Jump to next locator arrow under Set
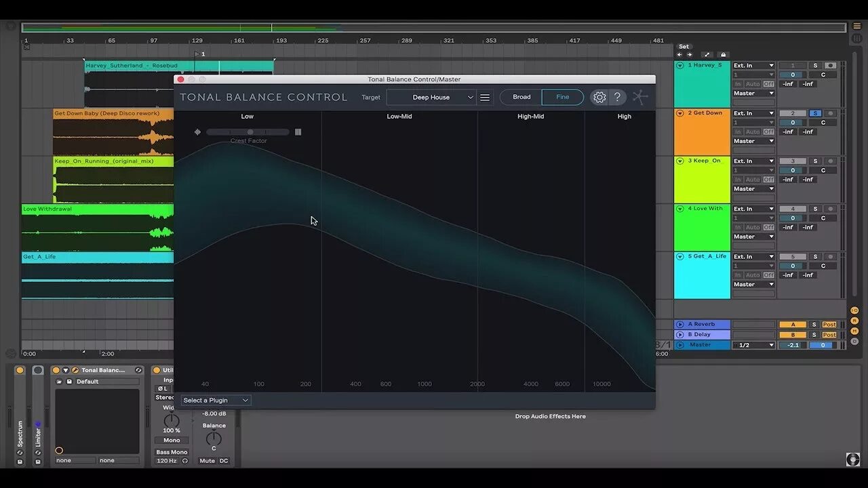 click(x=690, y=55)
